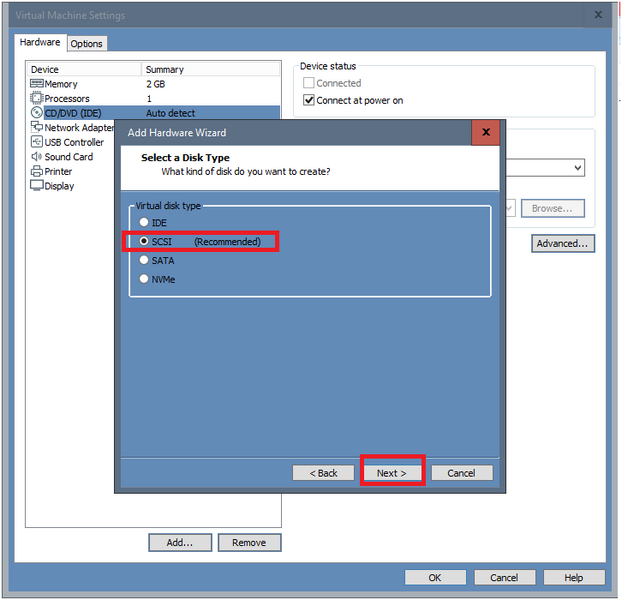Open the dropdown behind the wizard

[578, 168]
